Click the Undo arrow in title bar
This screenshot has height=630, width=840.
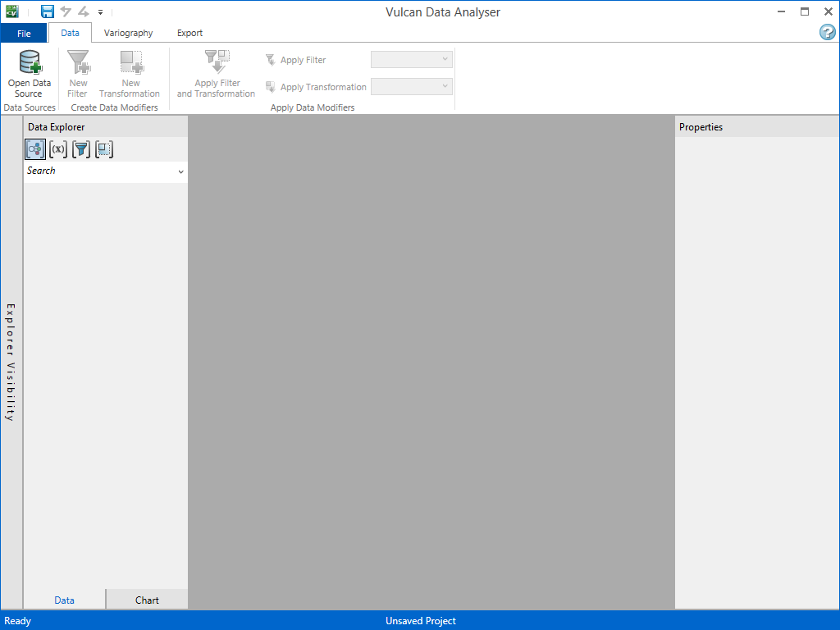point(66,11)
